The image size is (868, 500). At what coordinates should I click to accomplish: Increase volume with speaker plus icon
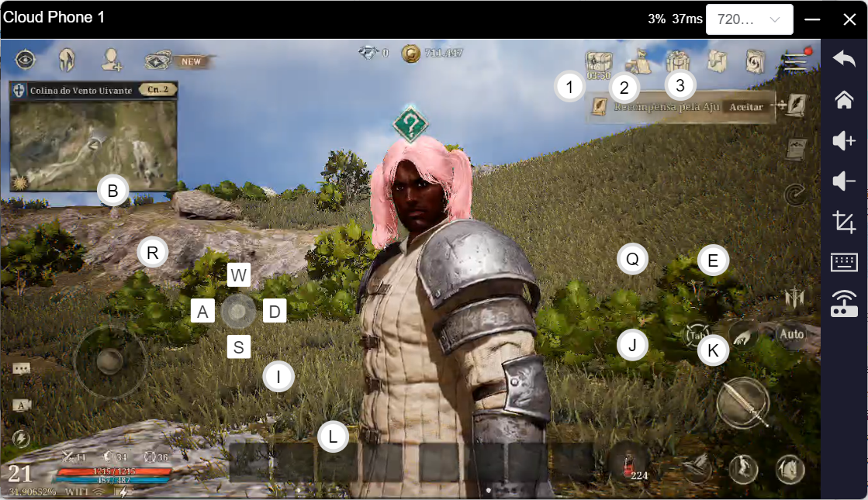(x=844, y=140)
